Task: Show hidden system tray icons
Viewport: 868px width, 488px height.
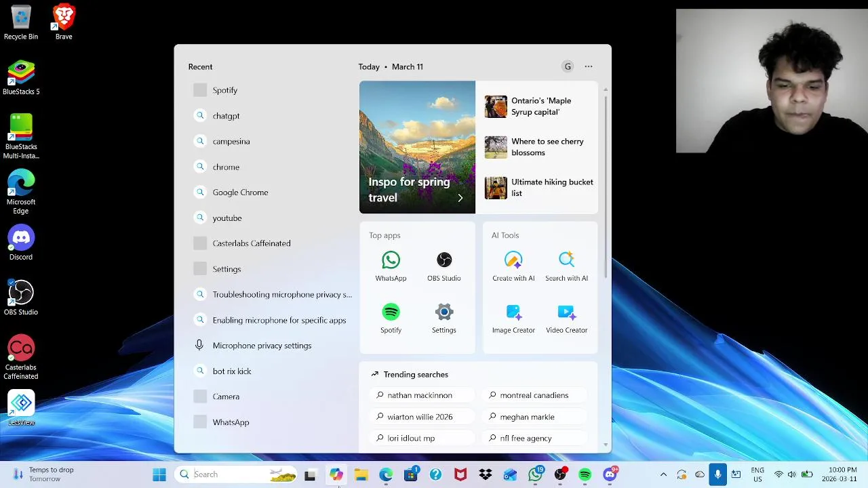Action: (x=663, y=474)
